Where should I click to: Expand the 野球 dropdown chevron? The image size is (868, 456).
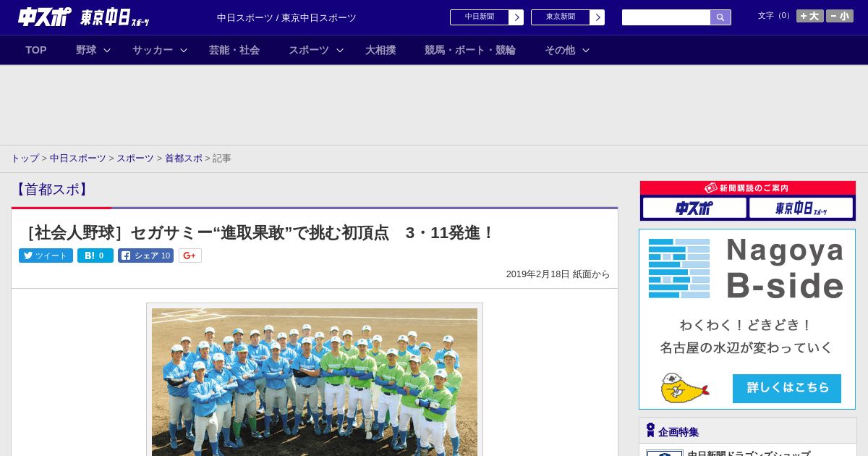pos(107,50)
